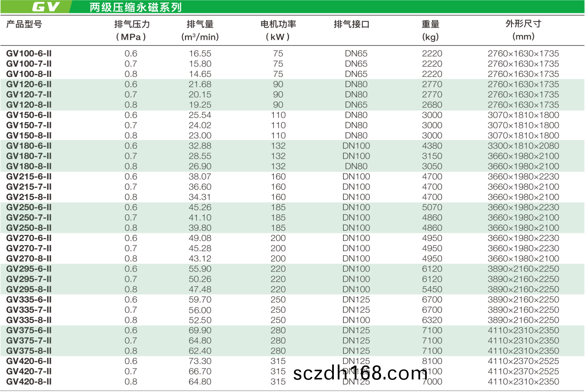The height and width of the screenshot is (392, 585).
Task: Click the GV420-8-II model name
Action: point(29,382)
